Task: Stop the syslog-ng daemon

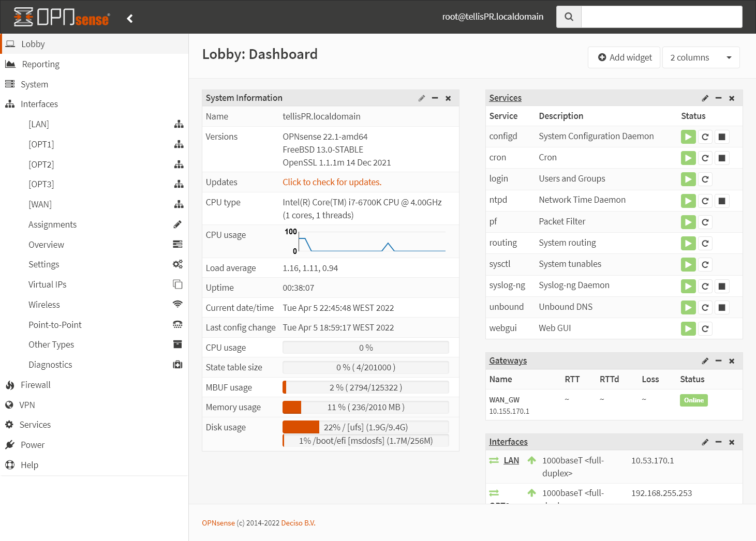Action: point(722,287)
